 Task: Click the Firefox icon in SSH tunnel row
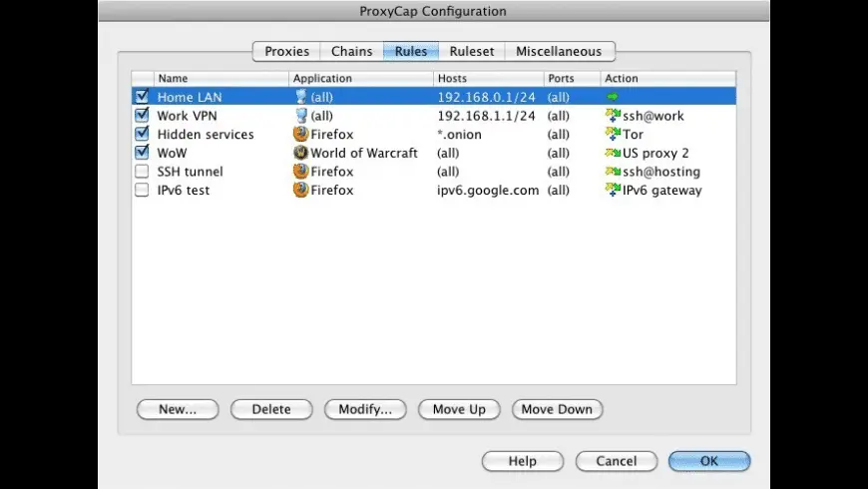pos(300,171)
